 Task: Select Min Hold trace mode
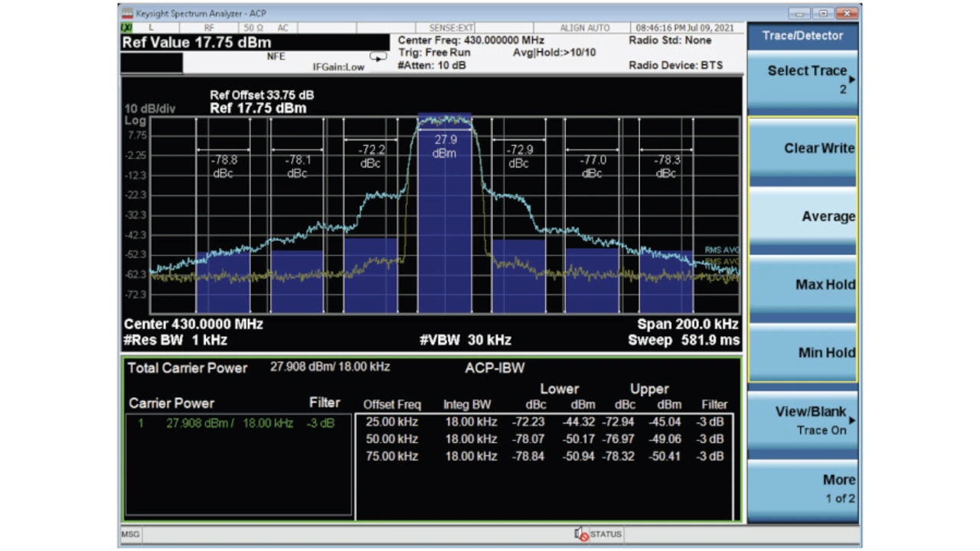click(x=802, y=354)
